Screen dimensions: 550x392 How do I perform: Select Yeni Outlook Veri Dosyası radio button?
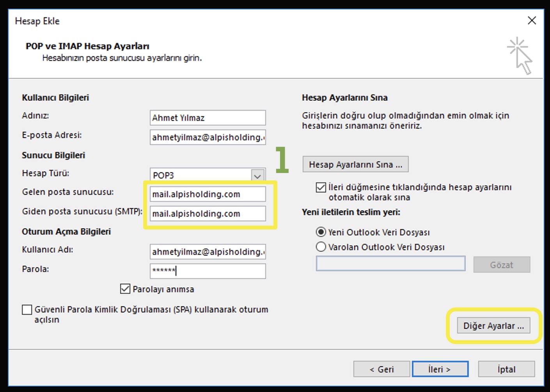click(x=321, y=232)
